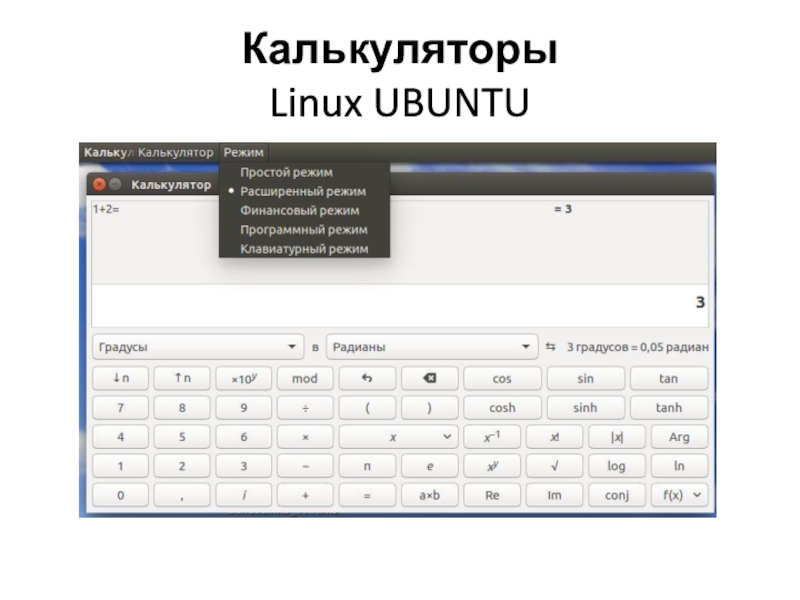Viewport: 800px width, 600px height.
Task: Open the Градусы source unit dropdown
Action: tap(198, 347)
